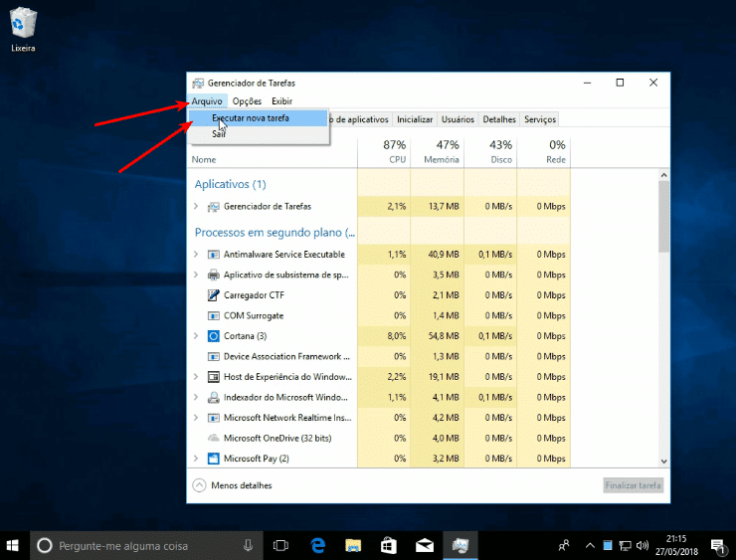Open the clock showing 21:15 27/05/2018
The width and height of the screenshot is (736, 560).
click(x=676, y=545)
